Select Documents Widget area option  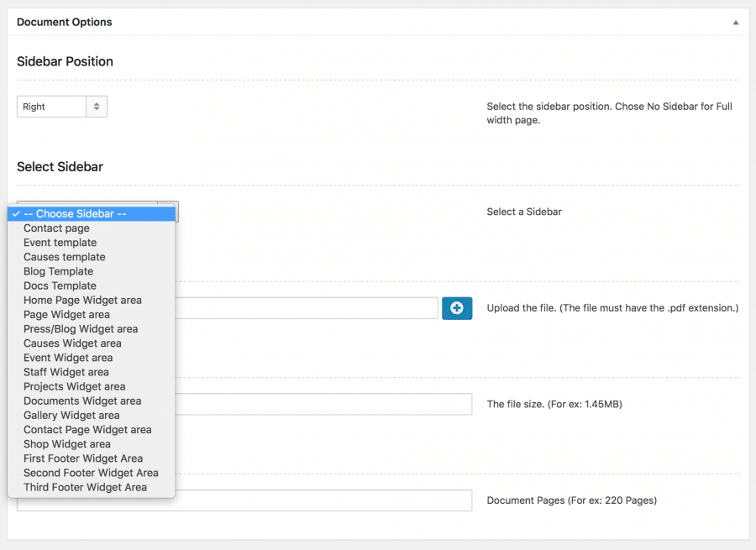(92, 401)
